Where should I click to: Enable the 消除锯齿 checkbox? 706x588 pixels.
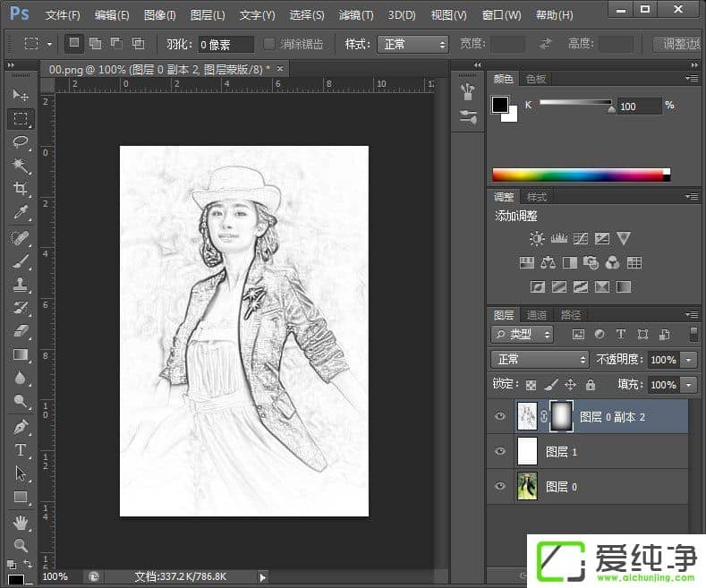[270, 44]
